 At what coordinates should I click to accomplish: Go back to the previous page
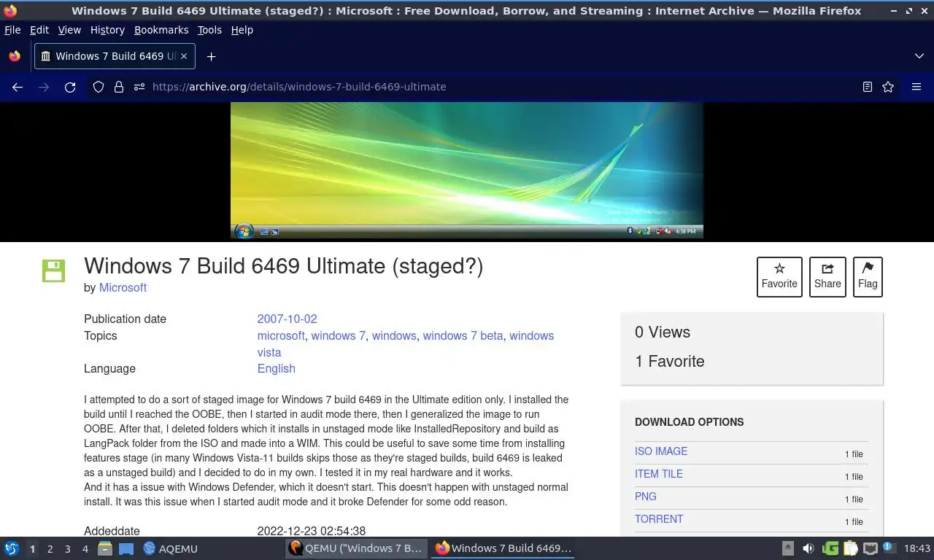[18, 87]
